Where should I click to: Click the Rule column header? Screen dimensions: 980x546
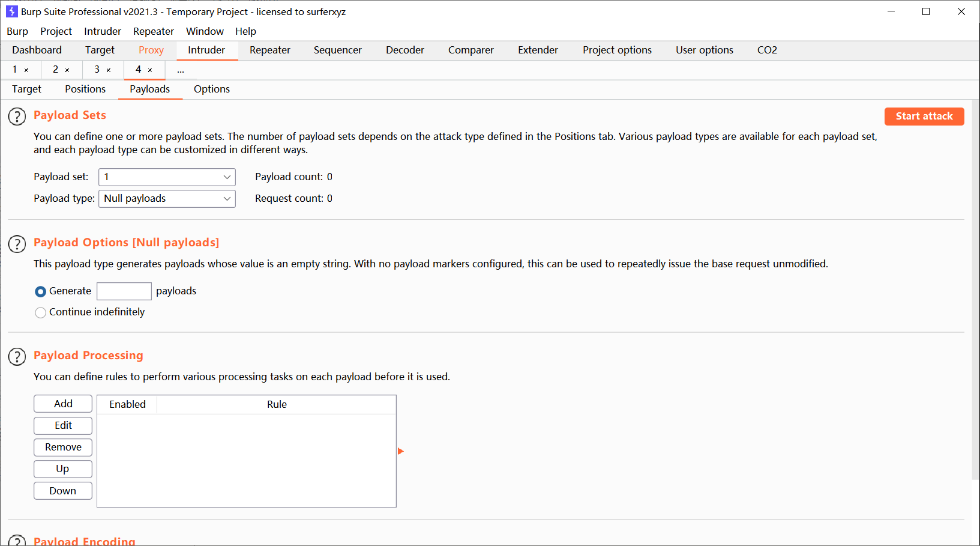(x=277, y=404)
